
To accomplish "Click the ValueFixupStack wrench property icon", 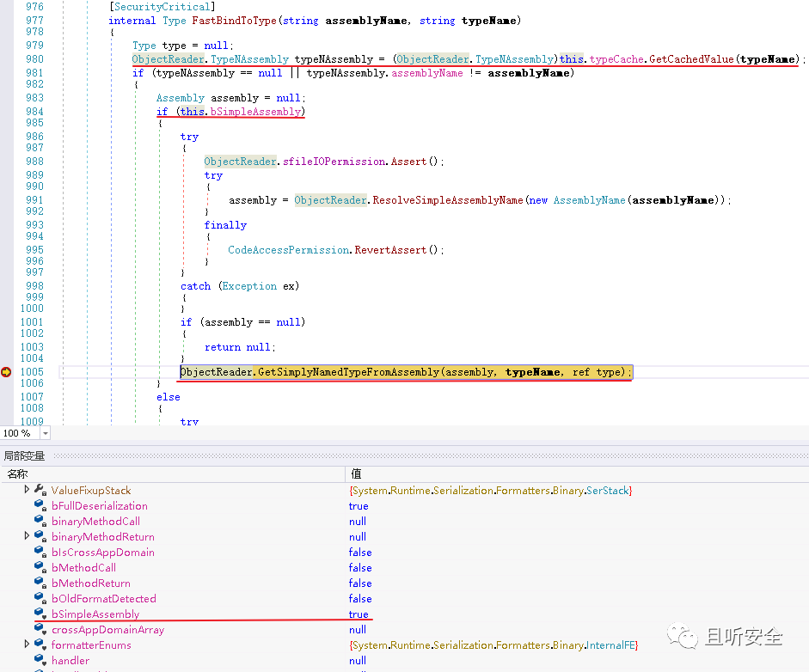I will (40, 490).
